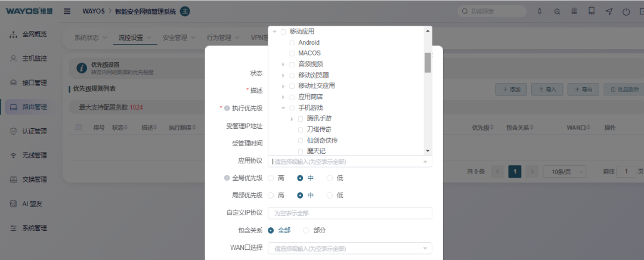Sort by 优先级 column header
The height and width of the screenshot is (260, 644).
483,128
